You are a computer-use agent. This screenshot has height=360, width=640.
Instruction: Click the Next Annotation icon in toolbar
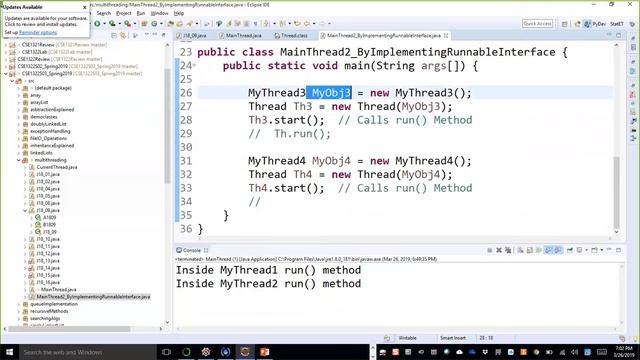point(267,24)
